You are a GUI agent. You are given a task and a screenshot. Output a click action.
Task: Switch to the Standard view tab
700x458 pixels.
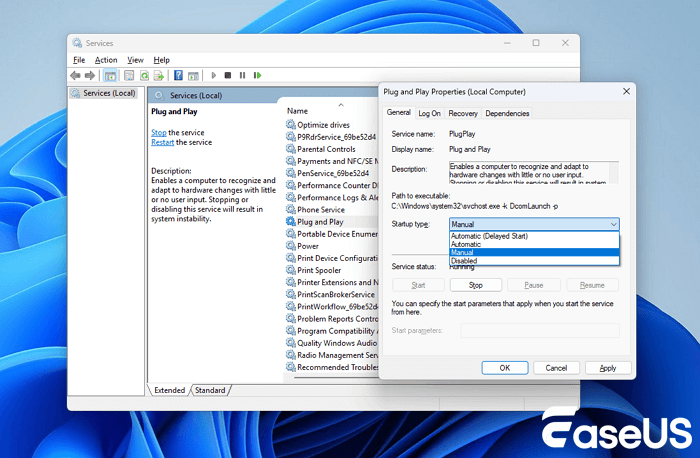(210, 390)
